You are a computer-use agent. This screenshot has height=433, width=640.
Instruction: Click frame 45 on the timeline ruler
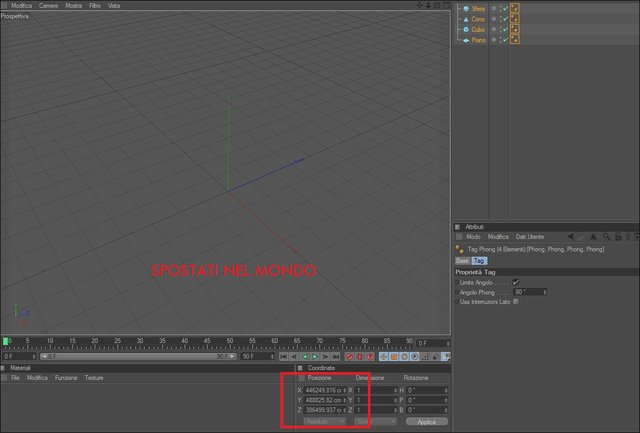207,342
